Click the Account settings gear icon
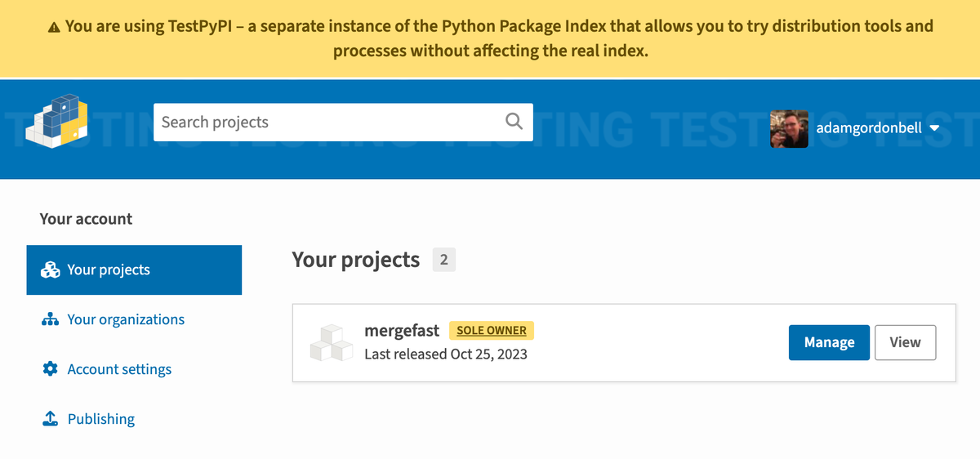The image size is (980, 459). coord(50,369)
